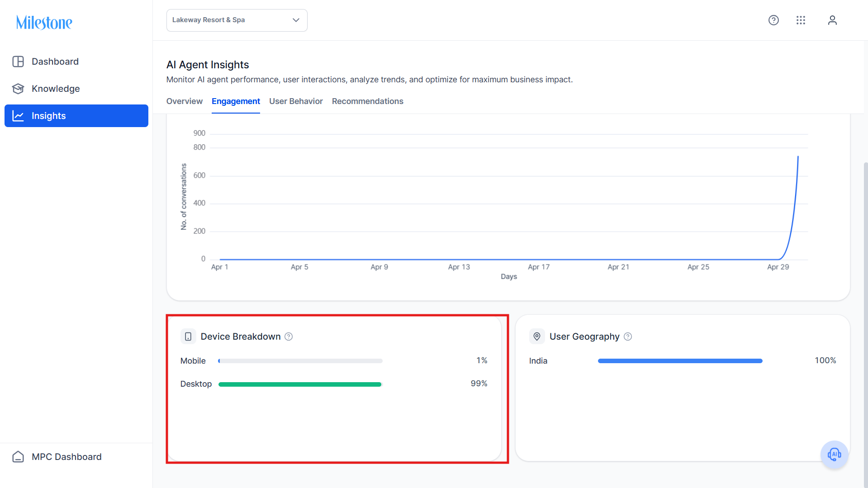Click the Mobile device progress bar
The image size is (868, 488).
point(300,361)
